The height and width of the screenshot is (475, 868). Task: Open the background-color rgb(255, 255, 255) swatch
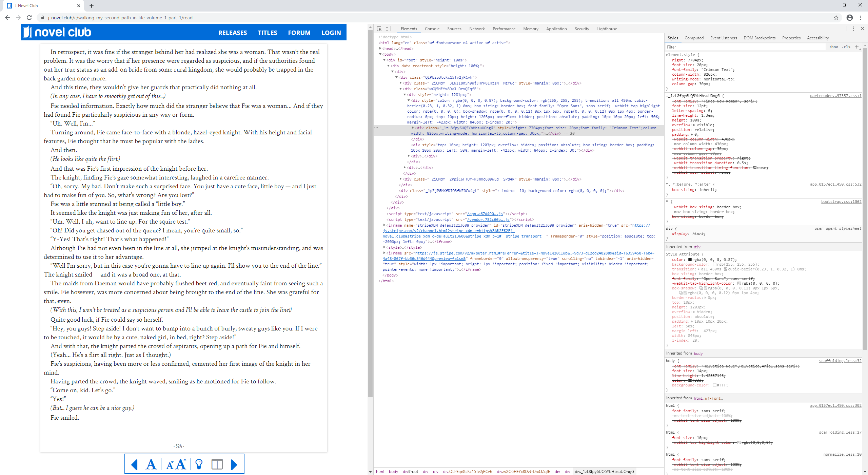715,264
